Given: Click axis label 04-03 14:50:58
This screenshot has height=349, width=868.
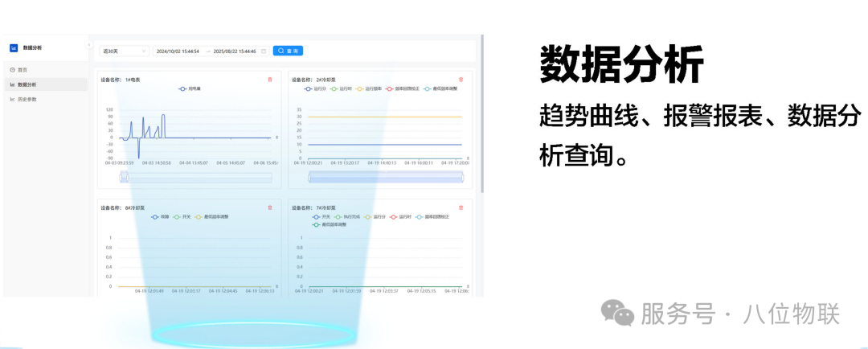Looking at the screenshot, I should coord(156,163).
